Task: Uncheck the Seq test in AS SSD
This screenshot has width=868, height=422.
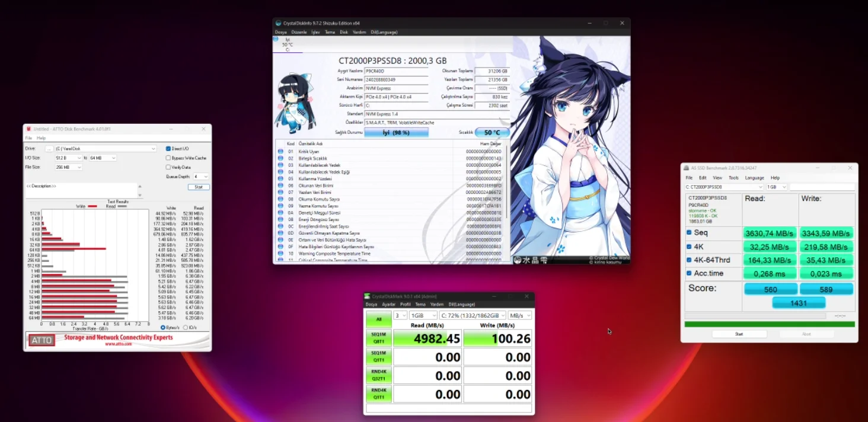Action: [x=689, y=233]
